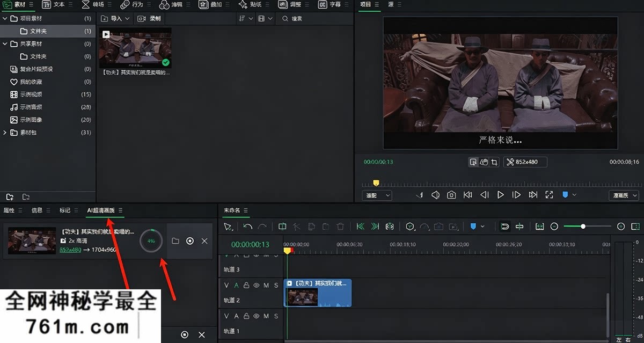The image size is (644, 343).
Task: Open the preview fit-zoom dropdown
Action: (x=377, y=195)
